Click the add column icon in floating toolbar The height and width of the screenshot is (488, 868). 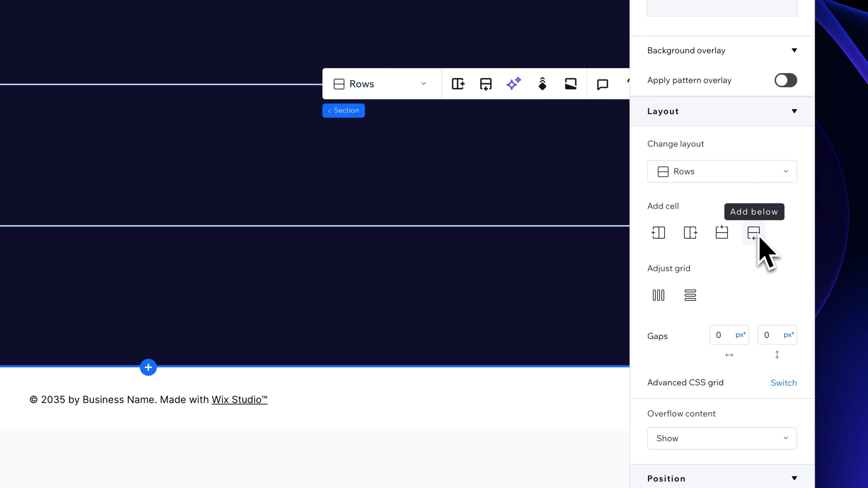(458, 84)
